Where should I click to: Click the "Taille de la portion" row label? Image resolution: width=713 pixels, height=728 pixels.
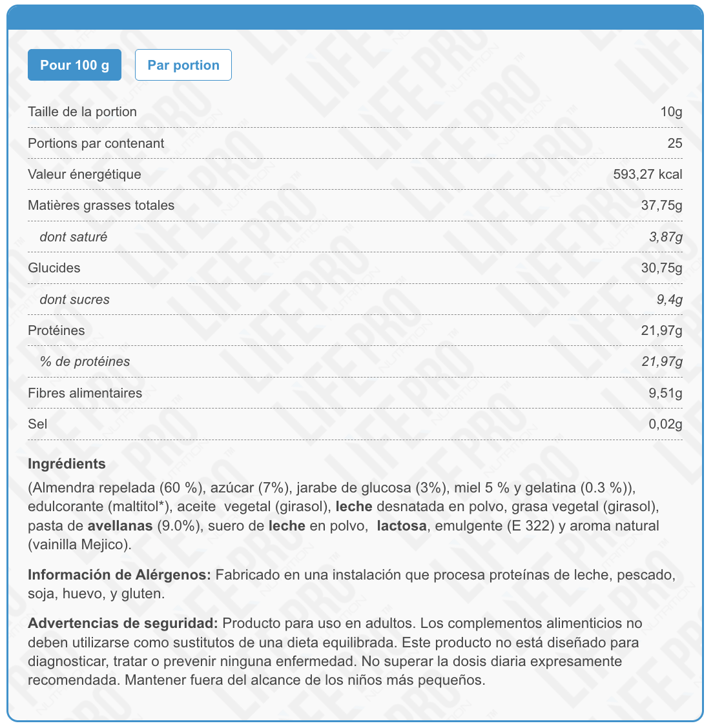[x=82, y=112]
